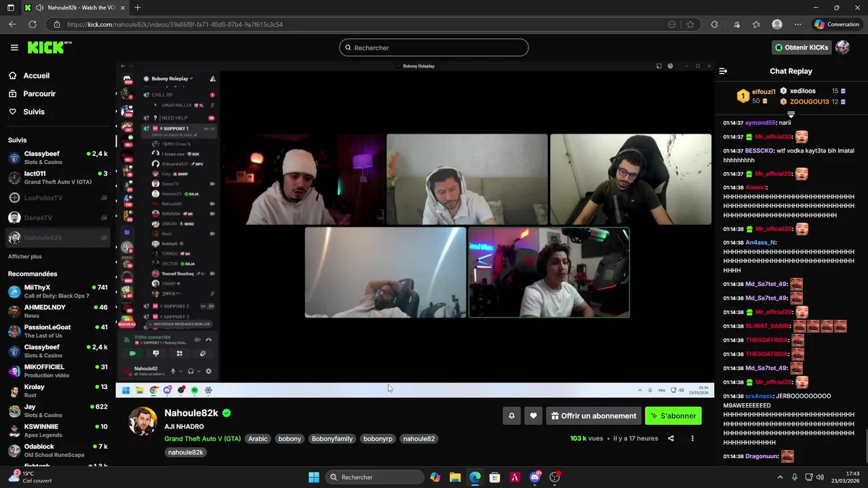Open weather widget showing 15°C
Image resolution: width=868 pixels, height=488 pixels.
click(31, 477)
